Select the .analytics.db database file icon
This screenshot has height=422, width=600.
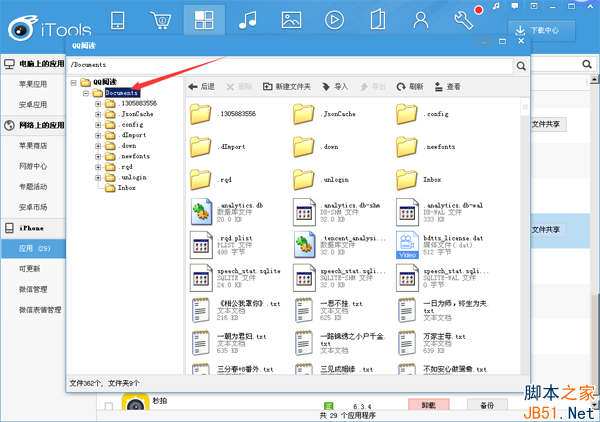(x=201, y=212)
